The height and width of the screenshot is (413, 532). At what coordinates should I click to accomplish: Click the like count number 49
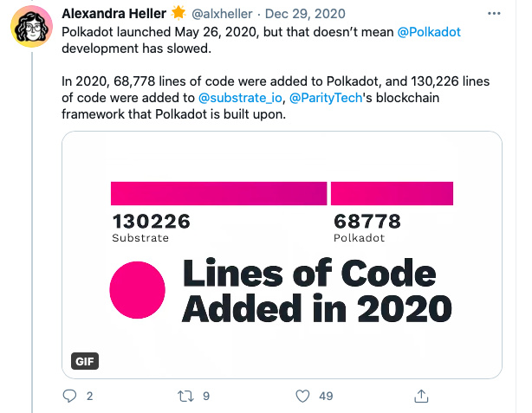point(326,396)
